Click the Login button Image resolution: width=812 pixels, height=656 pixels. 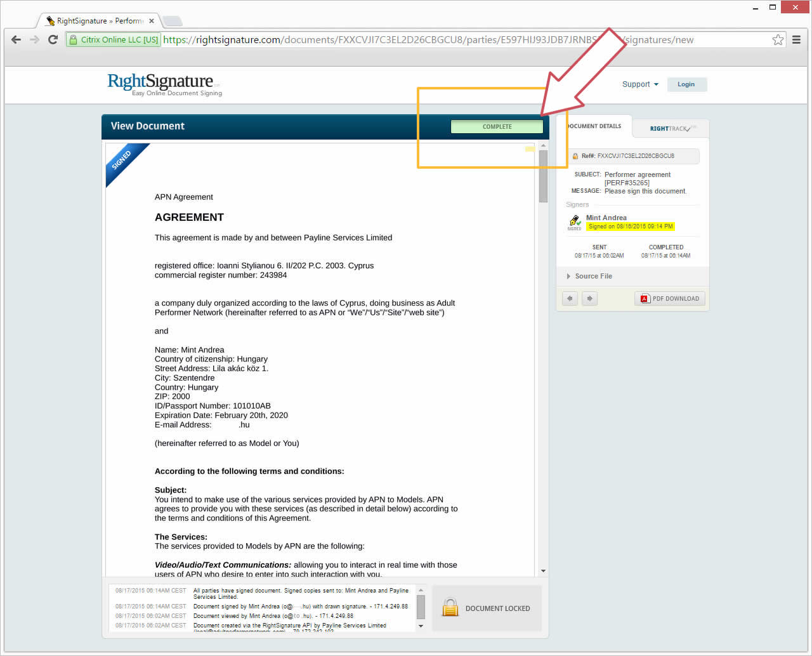tap(686, 84)
